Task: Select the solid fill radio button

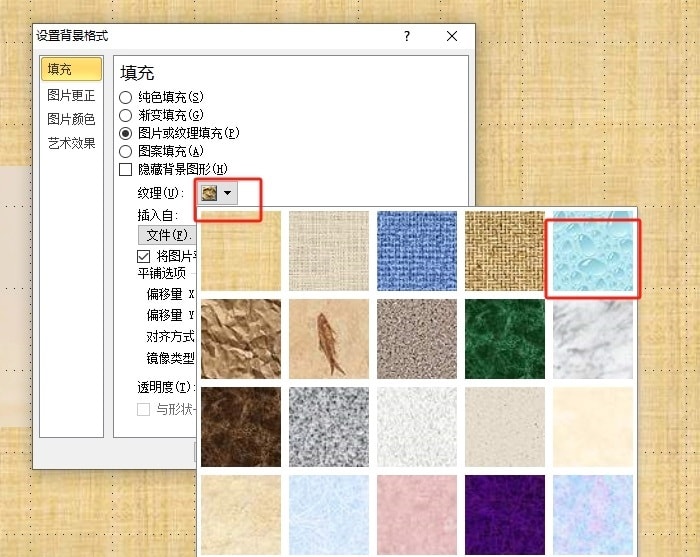Action: (x=126, y=97)
